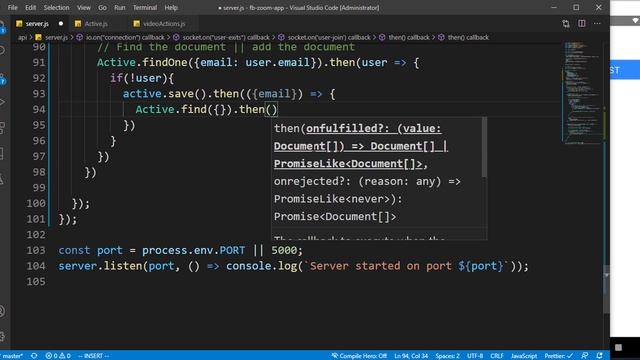The width and height of the screenshot is (640, 360).
Task: Toggle Compile Hero Off status item
Action: pyautogui.click(x=359, y=356)
